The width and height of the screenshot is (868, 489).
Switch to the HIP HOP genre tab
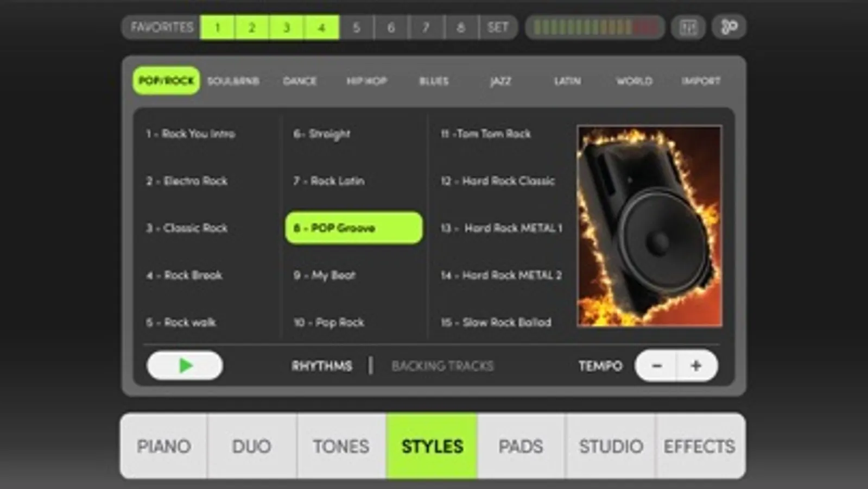(367, 81)
